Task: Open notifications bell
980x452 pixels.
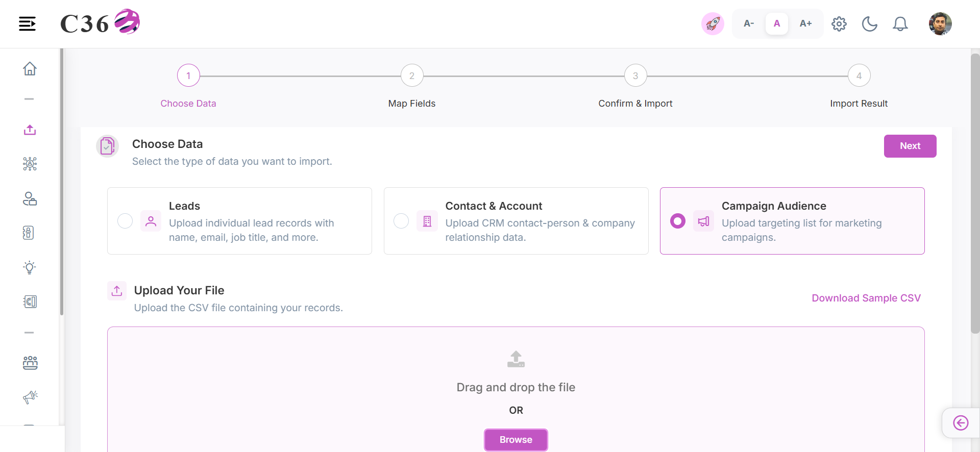Action: pyautogui.click(x=900, y=24)
